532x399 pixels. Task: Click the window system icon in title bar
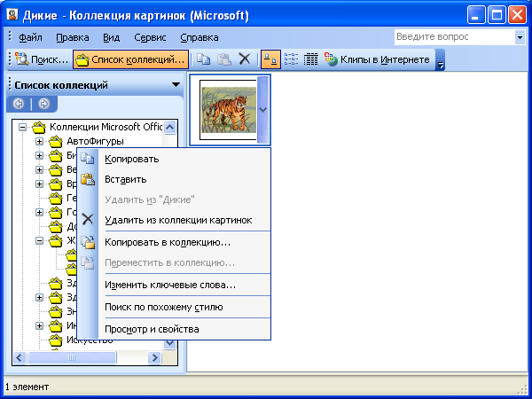tap(13, 14)
